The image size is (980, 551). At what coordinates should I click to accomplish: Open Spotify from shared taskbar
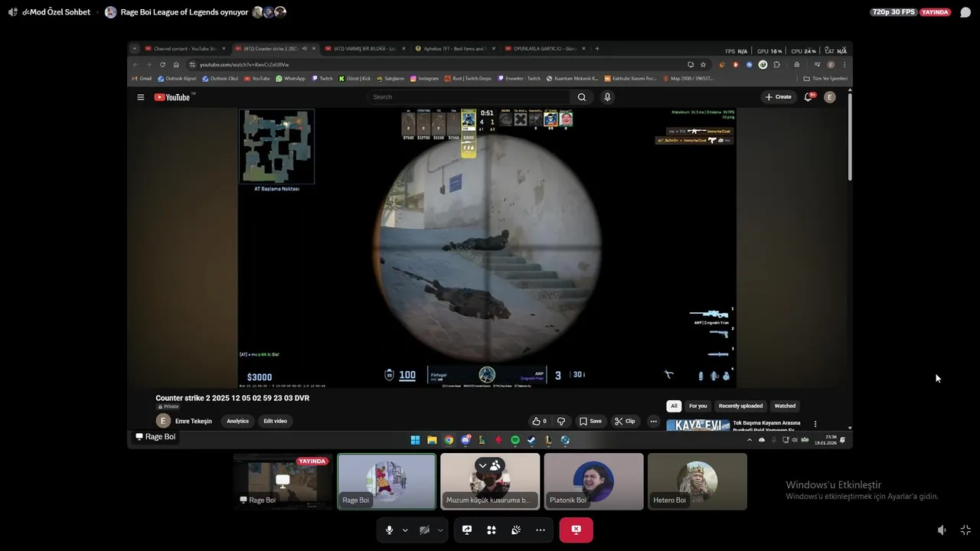coord(514,440)
